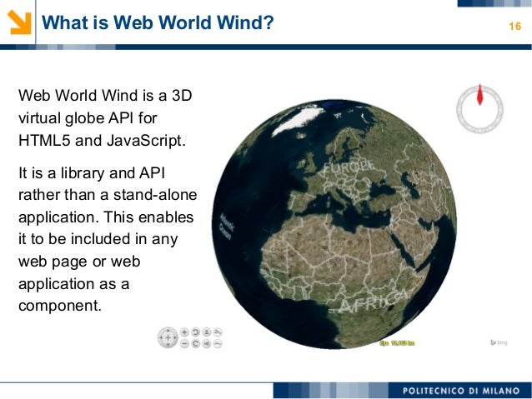This screenshot has width=532, height=399.
Task: Zoom in with the plus view control
Action: click(184, 332)
